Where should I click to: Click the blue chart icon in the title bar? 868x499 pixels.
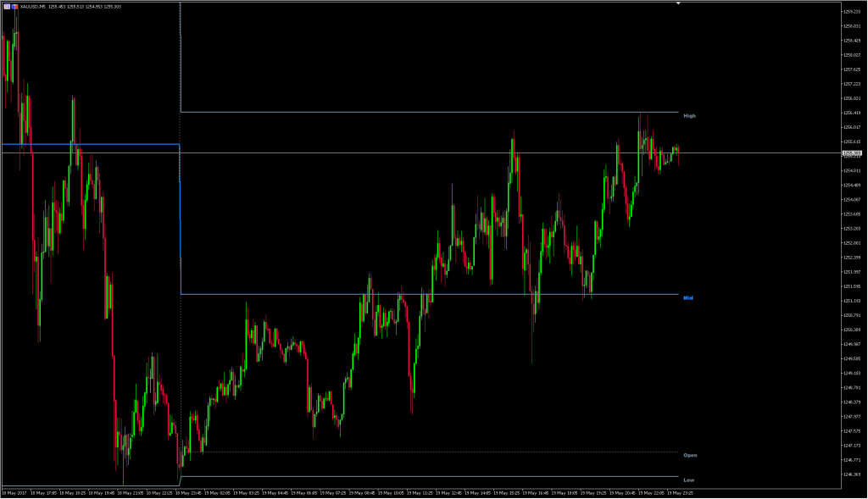click(8, 5)
